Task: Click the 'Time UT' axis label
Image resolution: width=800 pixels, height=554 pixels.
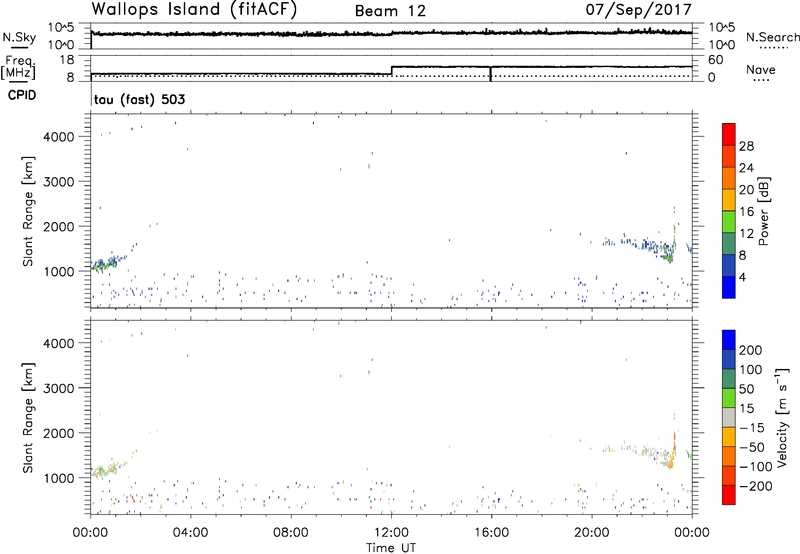Action: click(x=391, y=548)
